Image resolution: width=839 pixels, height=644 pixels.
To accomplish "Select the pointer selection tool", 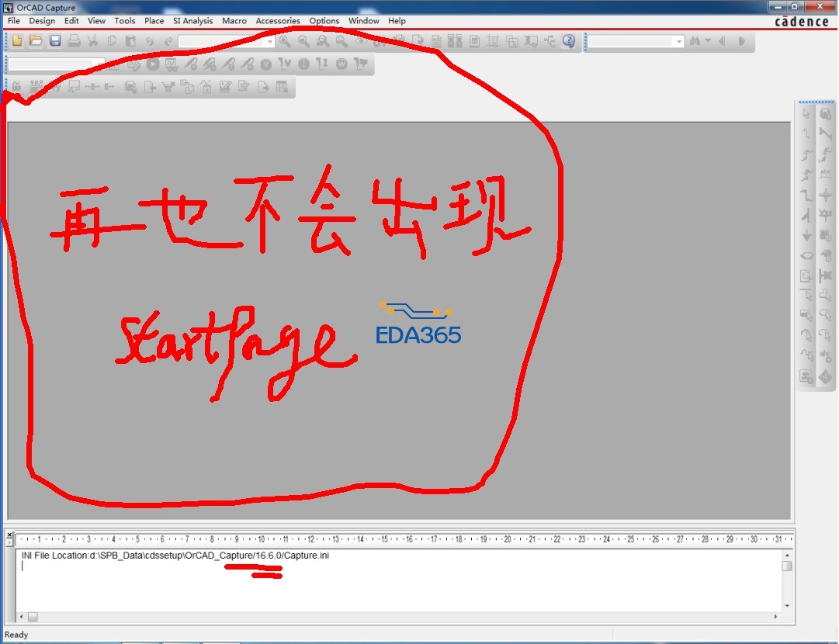I will pyautogui.click(x=806, y=113).
